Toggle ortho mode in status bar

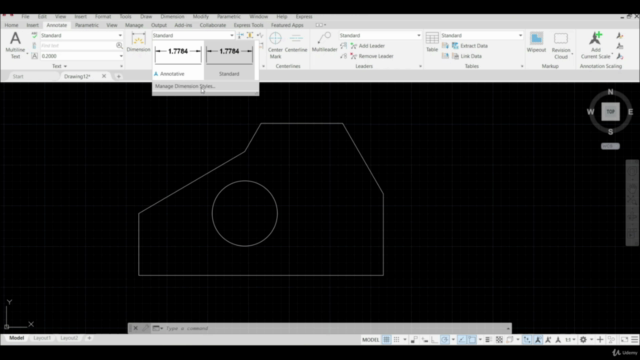click(434, 340)
